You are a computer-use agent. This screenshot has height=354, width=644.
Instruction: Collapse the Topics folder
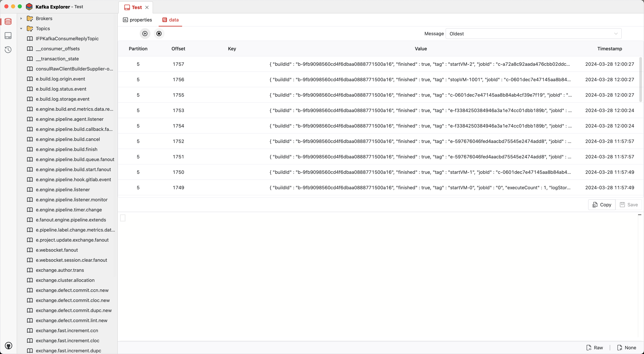[x=21, y=29]
